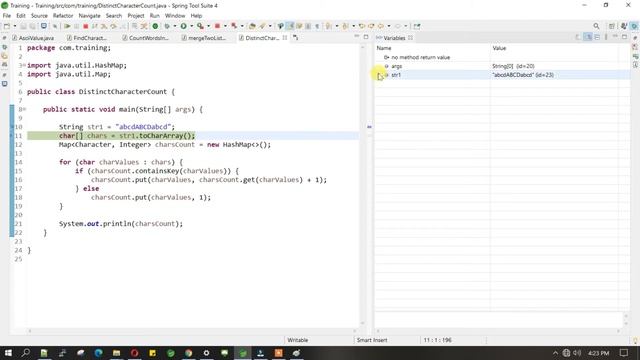Screen dimensions: 640x360
Task: Click the Skip All Breakpoints icon
Action: [x=55, y=26]
